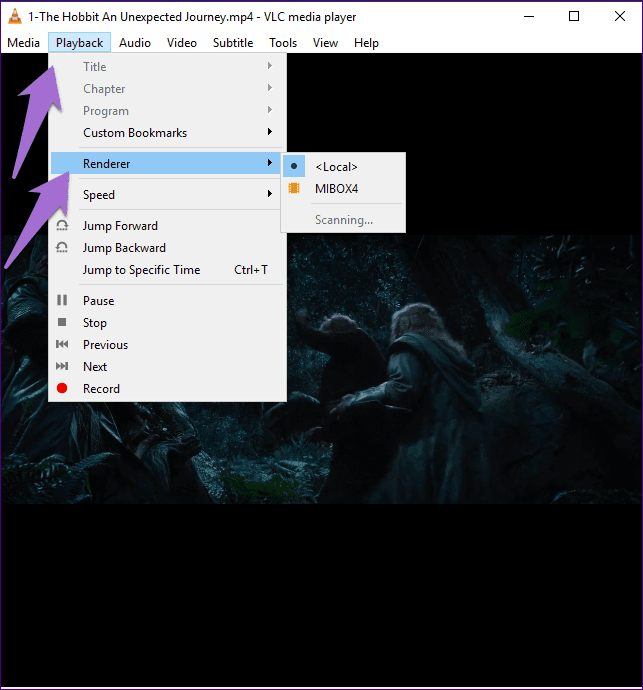Click the Program menu entry
This screenshot has height=690, width=643.
pos(167,110)
